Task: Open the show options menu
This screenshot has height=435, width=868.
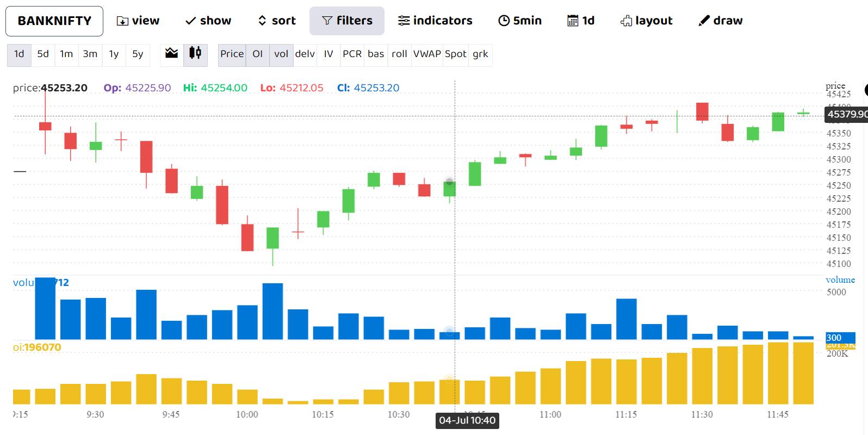Action: click(x=208, y=21)
